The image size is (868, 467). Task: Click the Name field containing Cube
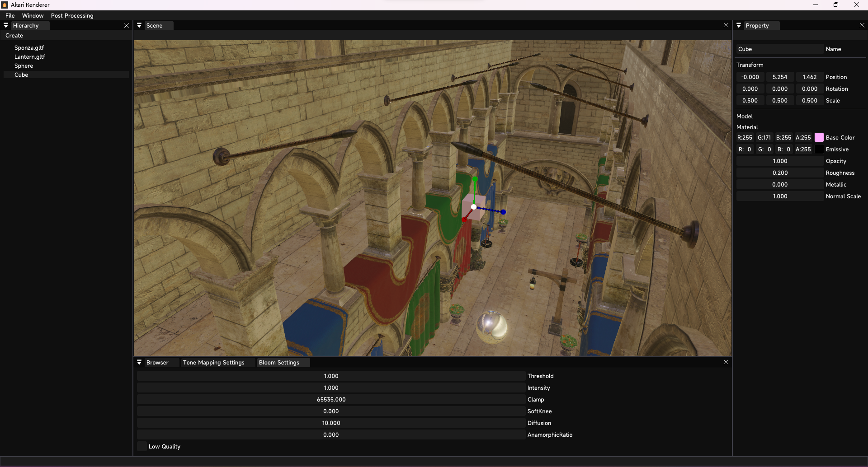780,49
